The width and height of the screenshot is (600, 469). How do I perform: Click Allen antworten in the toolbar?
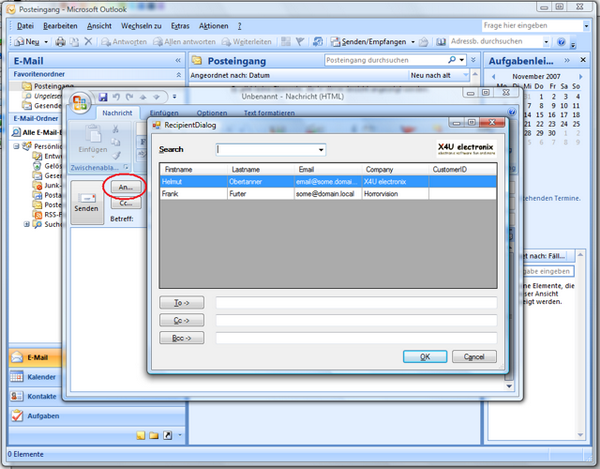coord(184,42)
